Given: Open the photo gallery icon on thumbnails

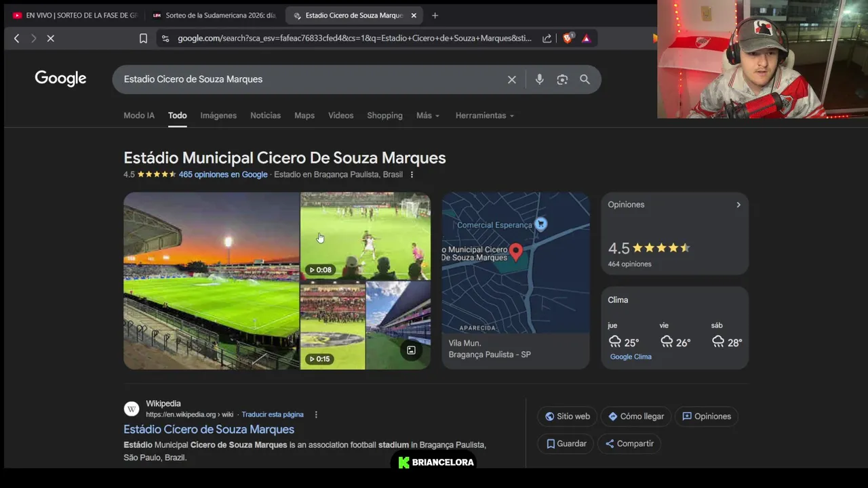Looking at the screenshot, I should 411,350.
